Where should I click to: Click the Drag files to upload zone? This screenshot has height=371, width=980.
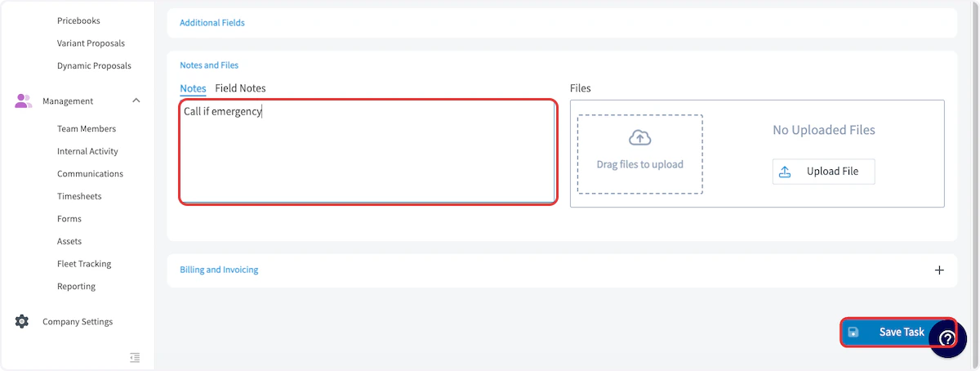639,154
